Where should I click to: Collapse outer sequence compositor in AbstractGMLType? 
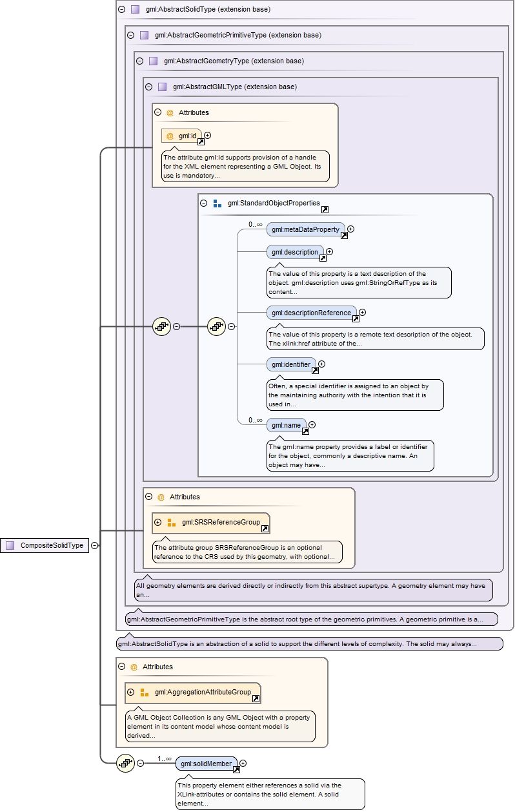click(177, 327)
